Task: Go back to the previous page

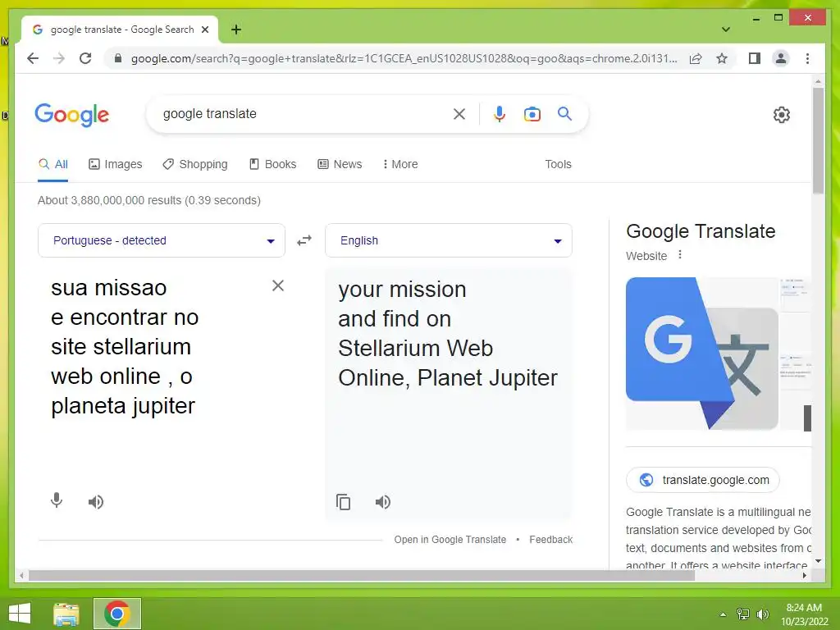Action: (x=33, y=58)
